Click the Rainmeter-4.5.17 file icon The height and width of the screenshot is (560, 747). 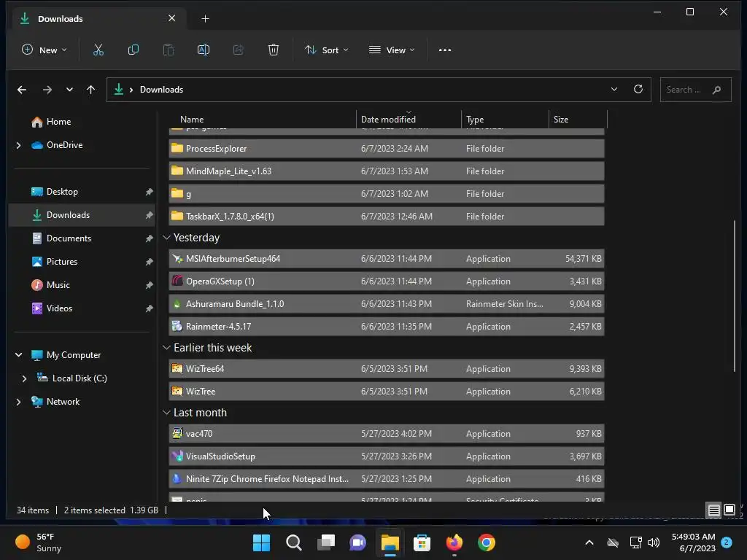click(177, 326)
